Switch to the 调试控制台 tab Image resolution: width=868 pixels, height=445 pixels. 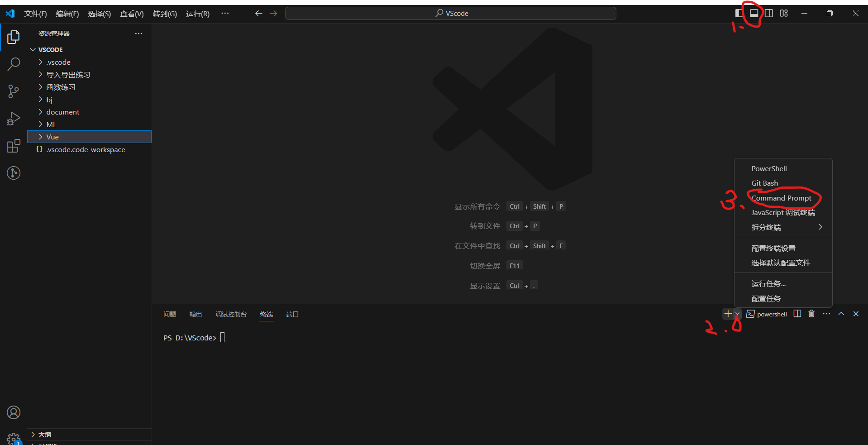point(231,314)
